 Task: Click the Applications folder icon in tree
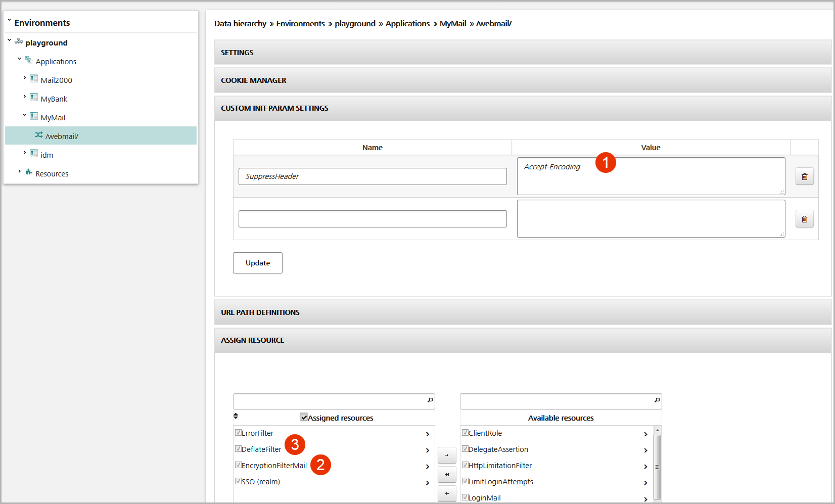[29, 60]
